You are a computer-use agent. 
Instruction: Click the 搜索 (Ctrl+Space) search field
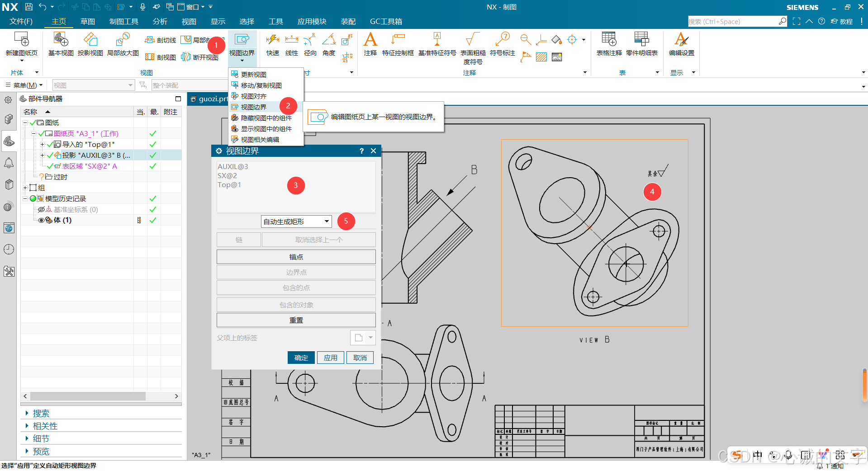pyautogui.click(x=737, y=21)
